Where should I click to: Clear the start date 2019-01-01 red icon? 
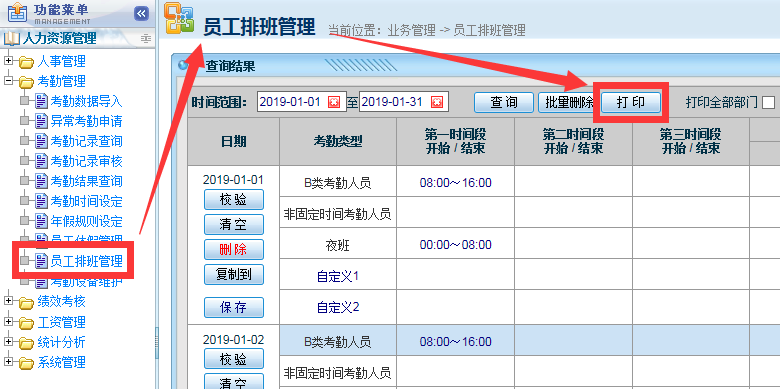click(x=334, y=102)
